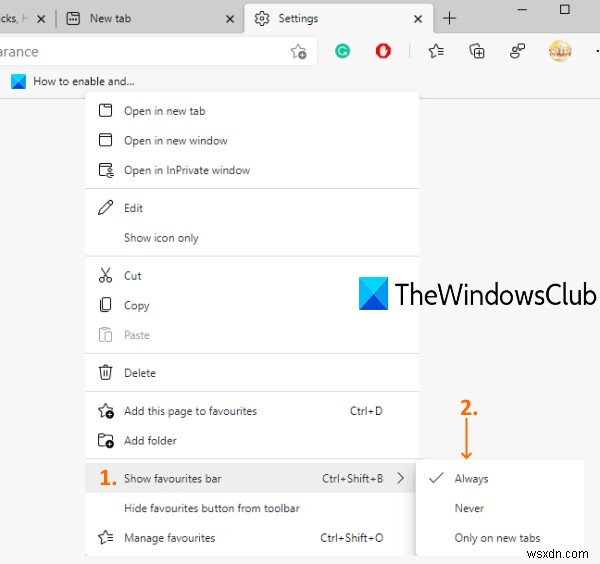Click the pencil Edit icon

pyautogui.click(x=105, y=207)
